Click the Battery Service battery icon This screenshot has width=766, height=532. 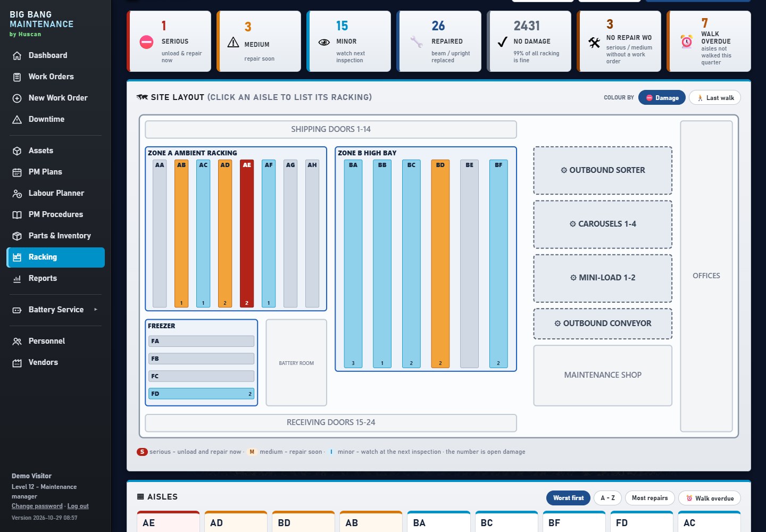pyautogui.click(x=17, y=310)
